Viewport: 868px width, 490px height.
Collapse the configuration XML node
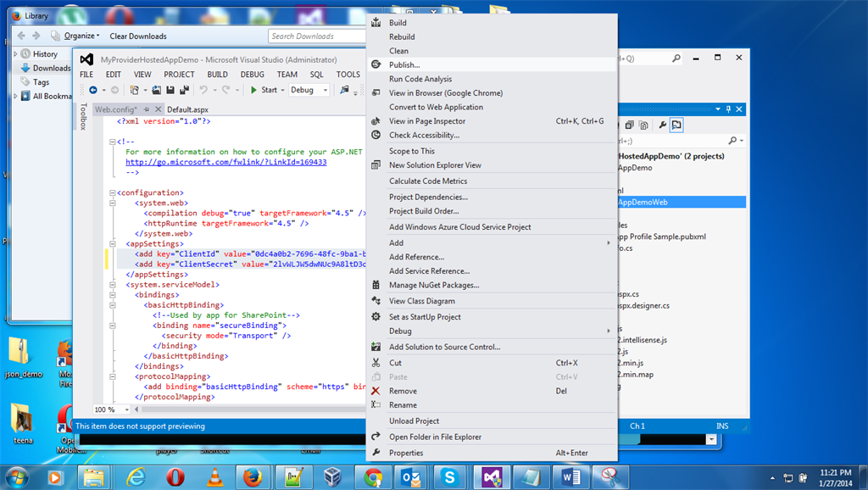tap(113, 193)
